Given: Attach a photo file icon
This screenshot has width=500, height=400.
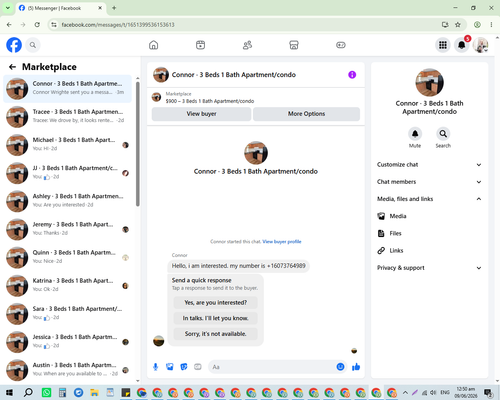Looking at the screenshot, I should pyautogui.click(x=170, y=367).
